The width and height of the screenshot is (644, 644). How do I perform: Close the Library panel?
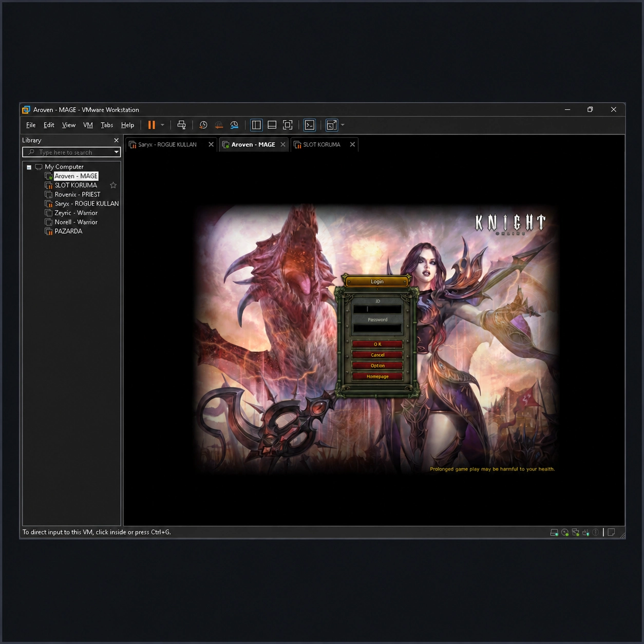coord(116,140)
